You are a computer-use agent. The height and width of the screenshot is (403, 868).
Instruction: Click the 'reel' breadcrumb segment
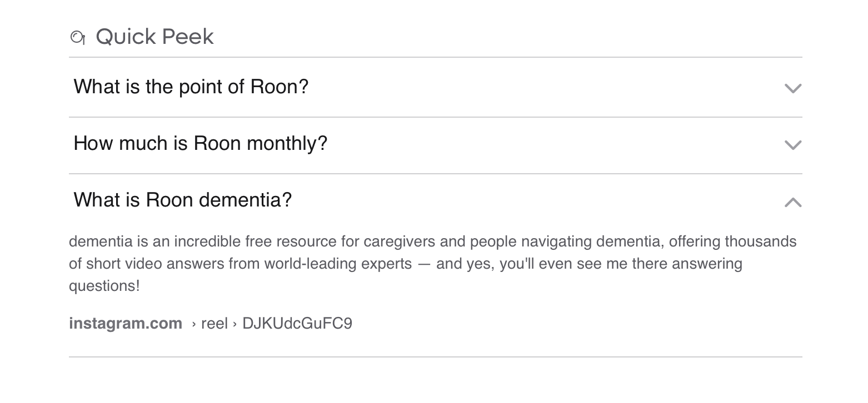tap(214, 324)
